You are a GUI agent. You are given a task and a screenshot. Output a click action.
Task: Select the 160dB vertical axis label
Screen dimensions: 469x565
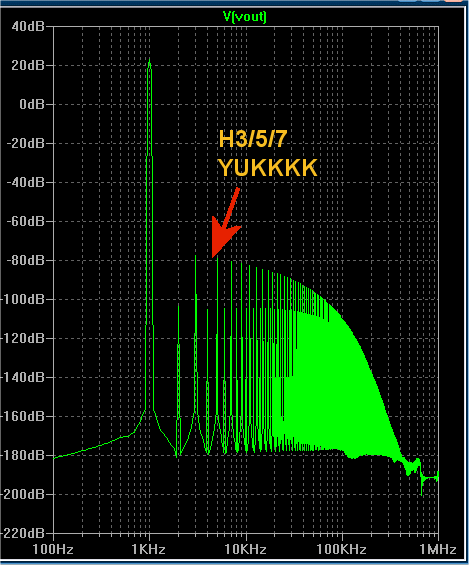click(23, 416)
